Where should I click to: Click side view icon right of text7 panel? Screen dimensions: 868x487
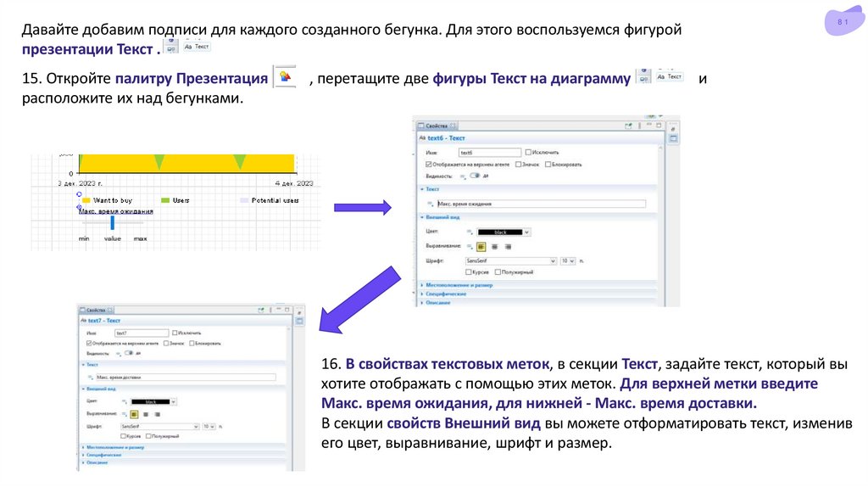tap(299, 322)
